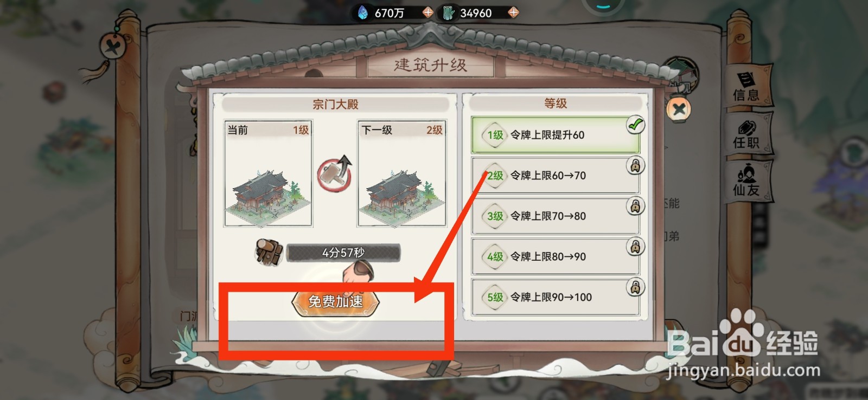Click the lock icon on the 3级 row
Viewport: 868px width, 400px height.
pos(635,206)
